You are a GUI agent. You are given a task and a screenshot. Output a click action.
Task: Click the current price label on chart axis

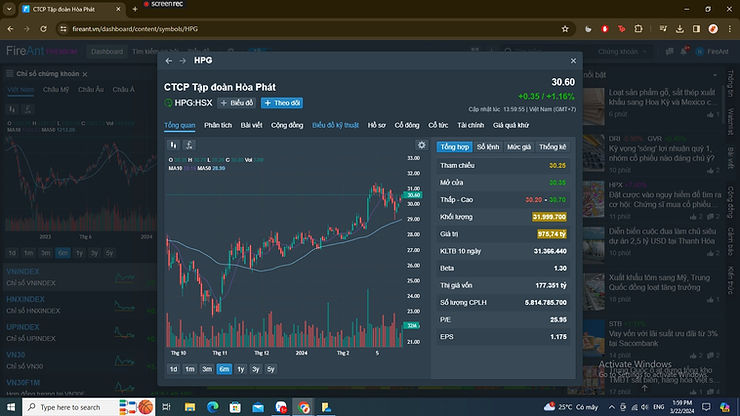tap(412, 195)
